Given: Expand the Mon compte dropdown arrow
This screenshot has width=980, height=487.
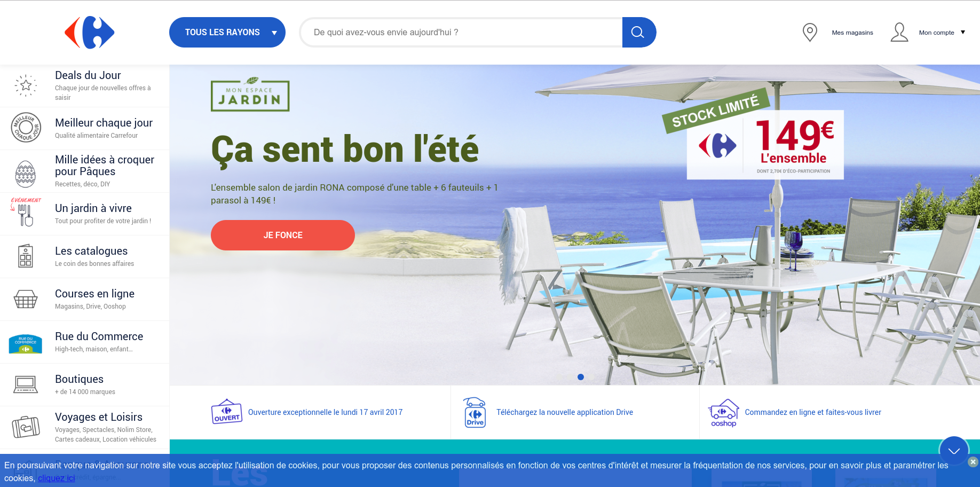Looking at the screenshot, I should pos(963,33).
